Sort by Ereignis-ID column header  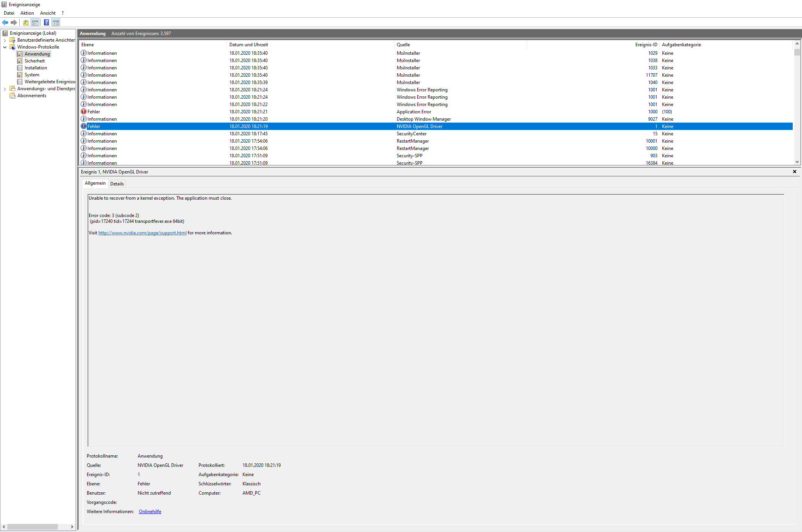(x=646, y=45)
